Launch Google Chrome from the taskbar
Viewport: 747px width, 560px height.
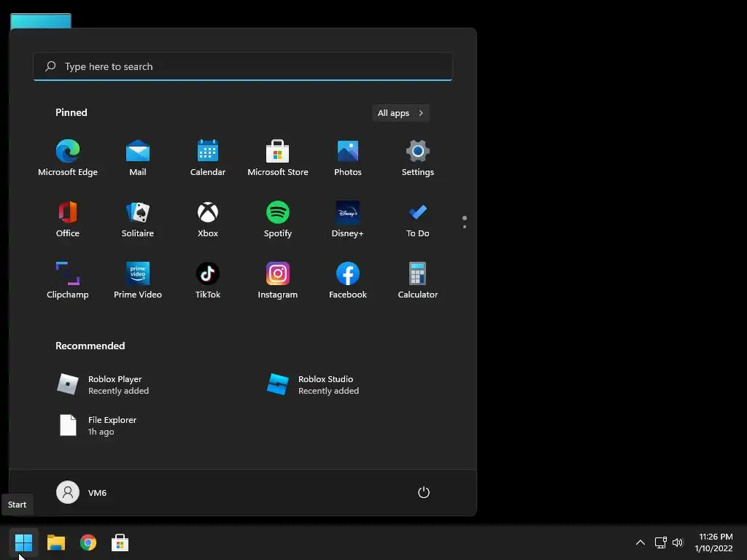click(x=88, y=542)
